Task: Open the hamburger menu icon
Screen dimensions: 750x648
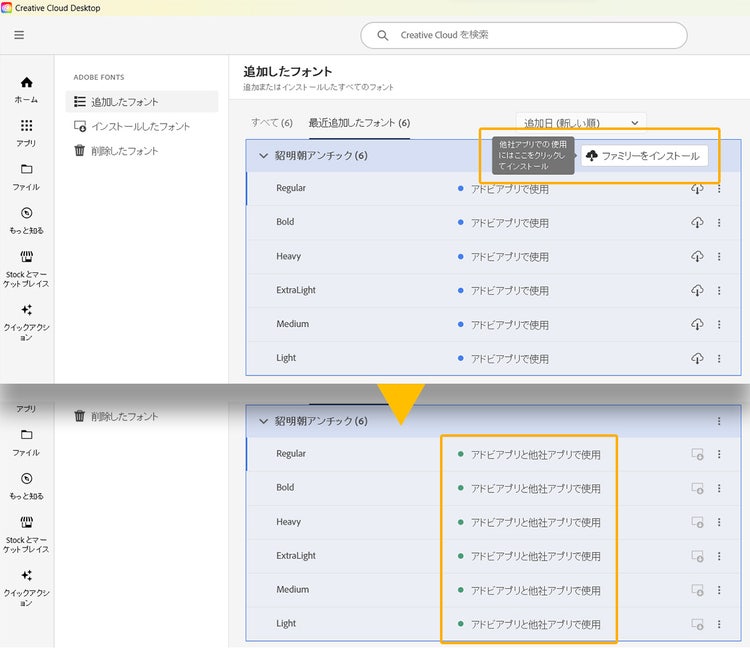Action: pos(19,35)
